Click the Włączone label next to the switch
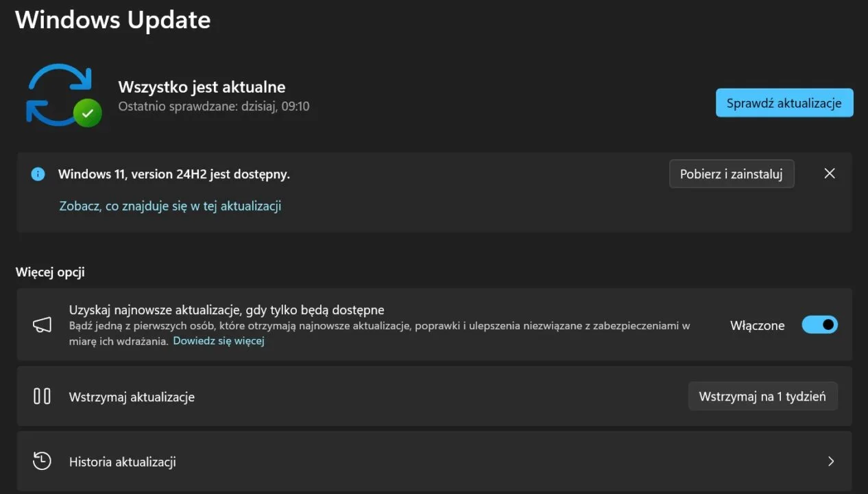Screen dimensions: 868x494 (x=757, y=326)
